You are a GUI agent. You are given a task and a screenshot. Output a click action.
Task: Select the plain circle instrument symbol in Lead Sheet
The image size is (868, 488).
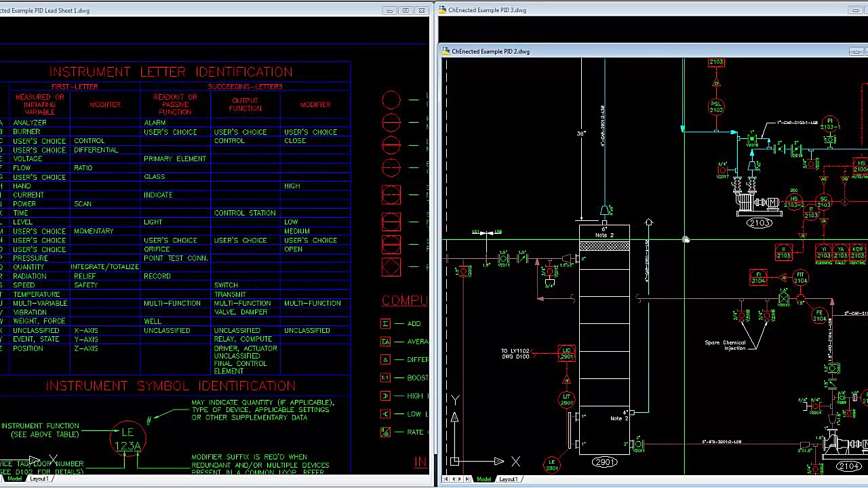pos(391,100)
